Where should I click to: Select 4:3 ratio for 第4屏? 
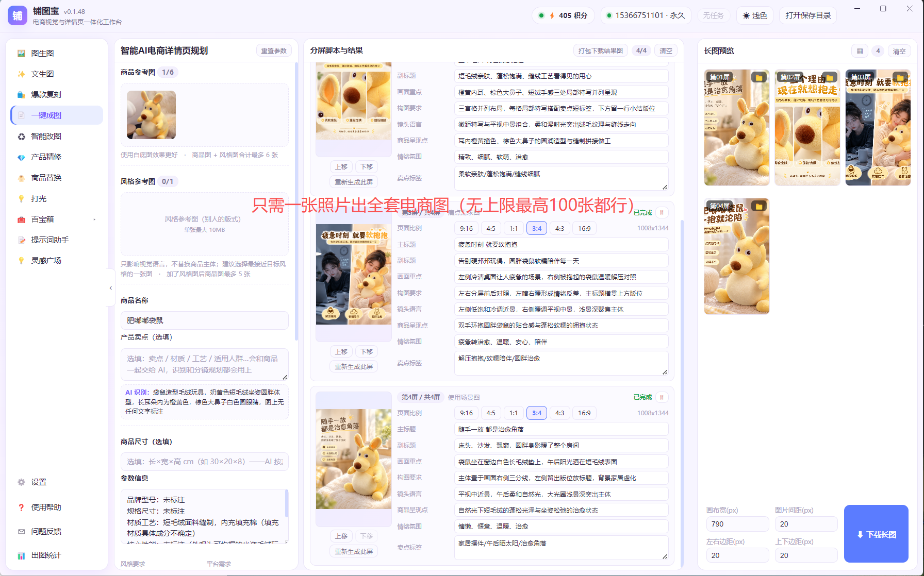[x=559, y=413]
